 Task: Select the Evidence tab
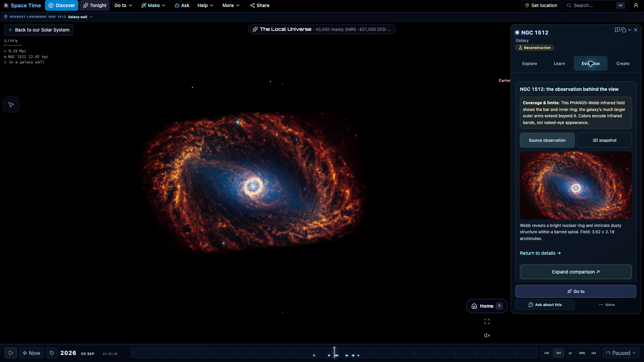pos(590,64)
